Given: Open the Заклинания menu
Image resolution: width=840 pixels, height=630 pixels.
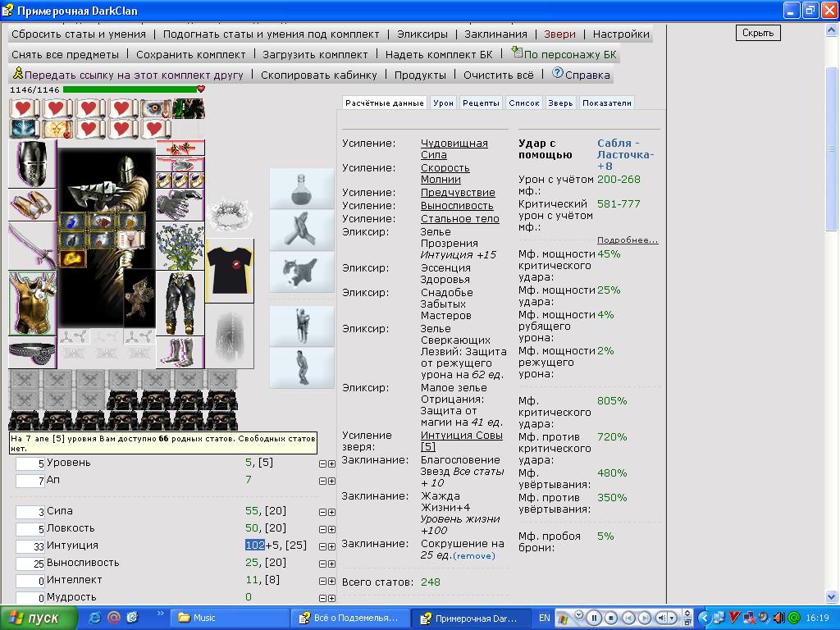Looking at the screenshot, I should pyautogui.click(x=495, y=34).
